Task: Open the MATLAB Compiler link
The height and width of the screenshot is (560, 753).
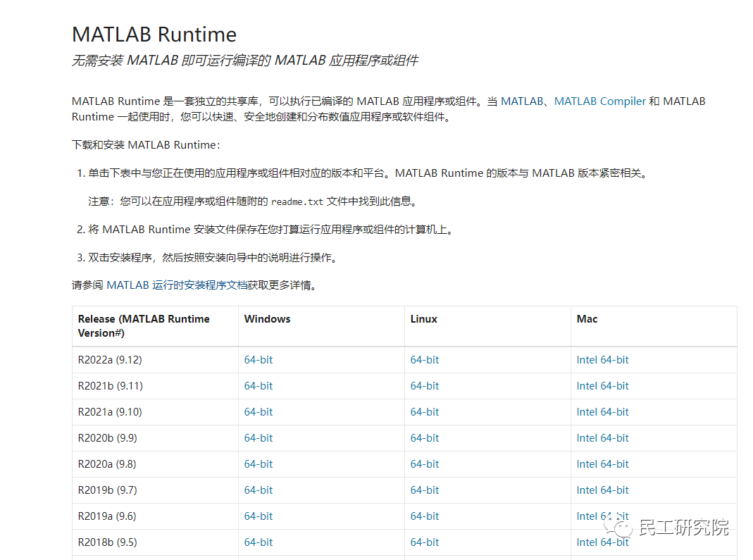Action: pos(600,101)
